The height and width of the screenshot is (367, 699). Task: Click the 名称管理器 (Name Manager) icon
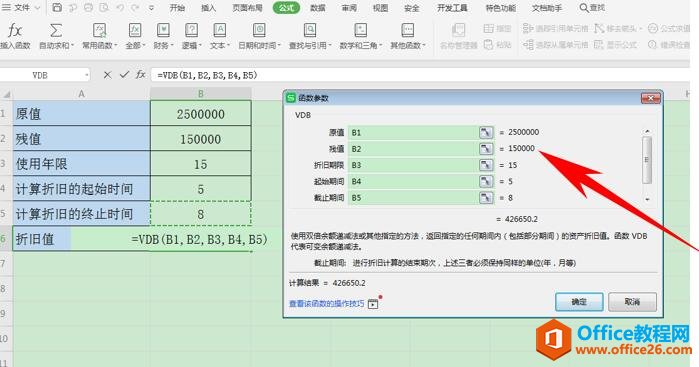coord(458,31)
